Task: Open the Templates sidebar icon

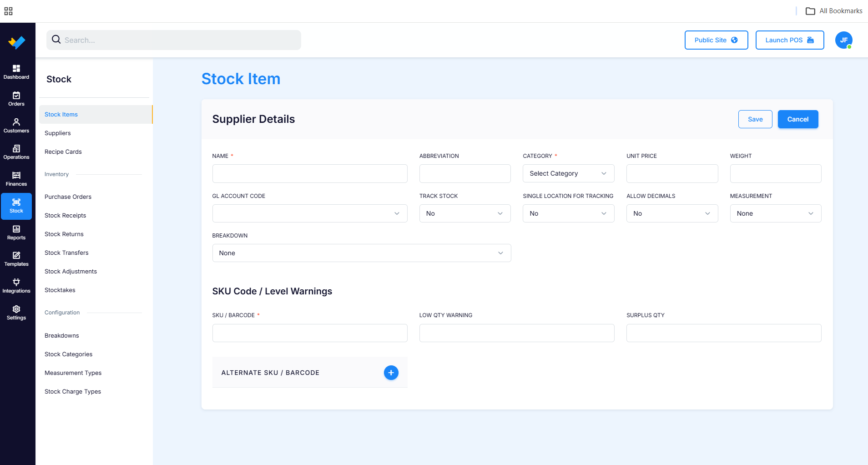Action: click(16, 259)
